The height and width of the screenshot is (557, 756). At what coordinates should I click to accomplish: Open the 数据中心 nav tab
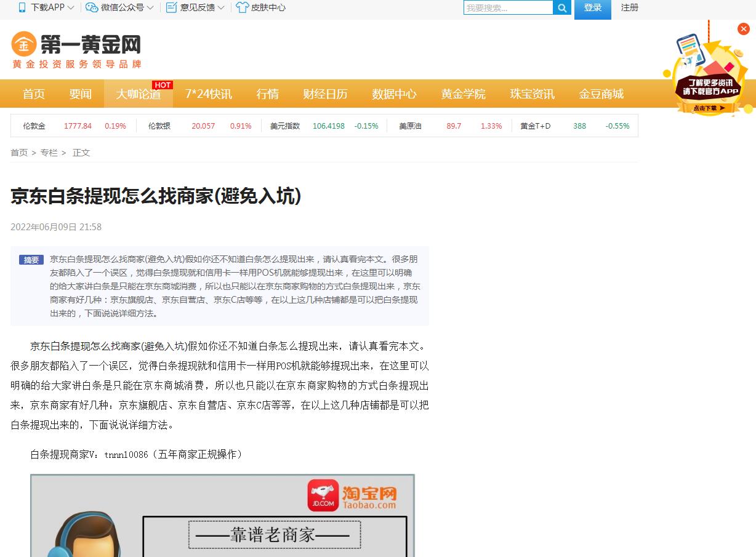tap(395, 94)
